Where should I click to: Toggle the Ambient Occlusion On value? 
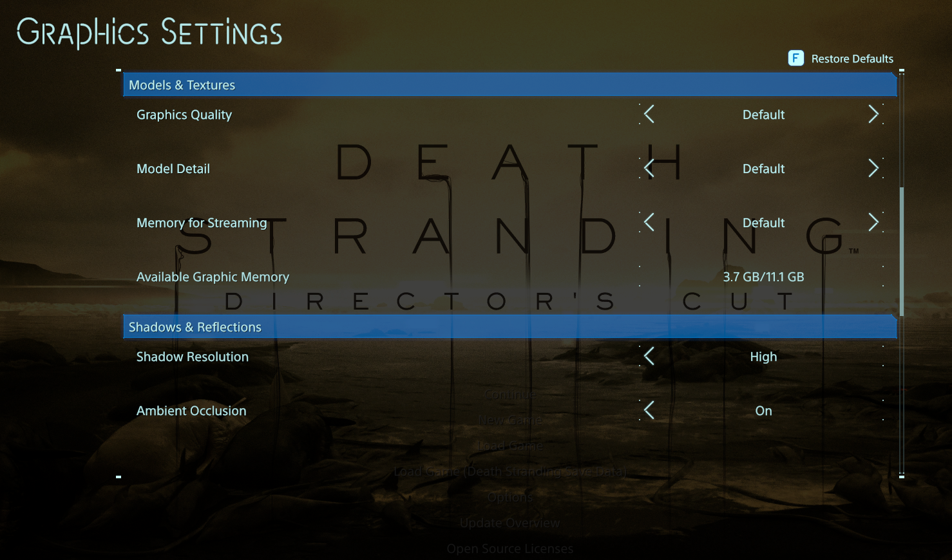click(x=763, y=411)
